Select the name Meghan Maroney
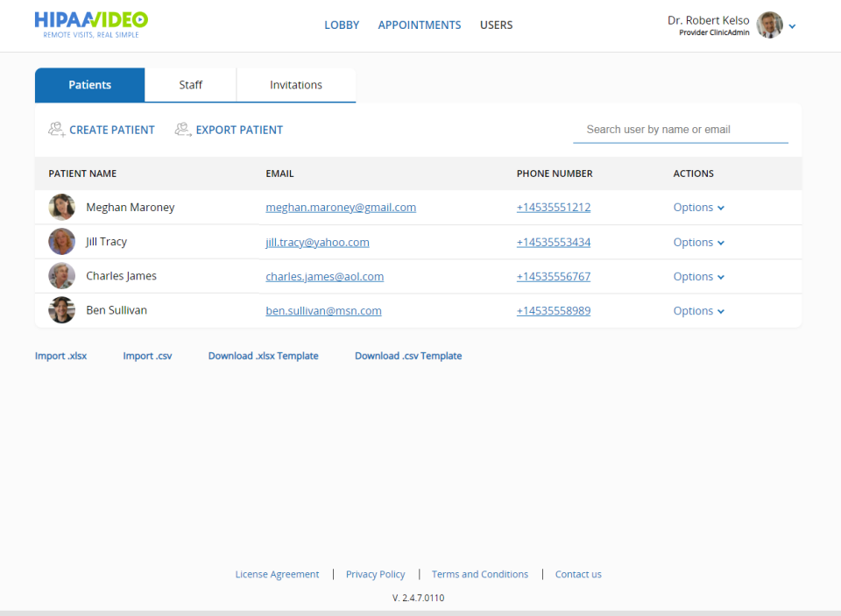This screenshot has height=616, width=841. coord(131,207)
